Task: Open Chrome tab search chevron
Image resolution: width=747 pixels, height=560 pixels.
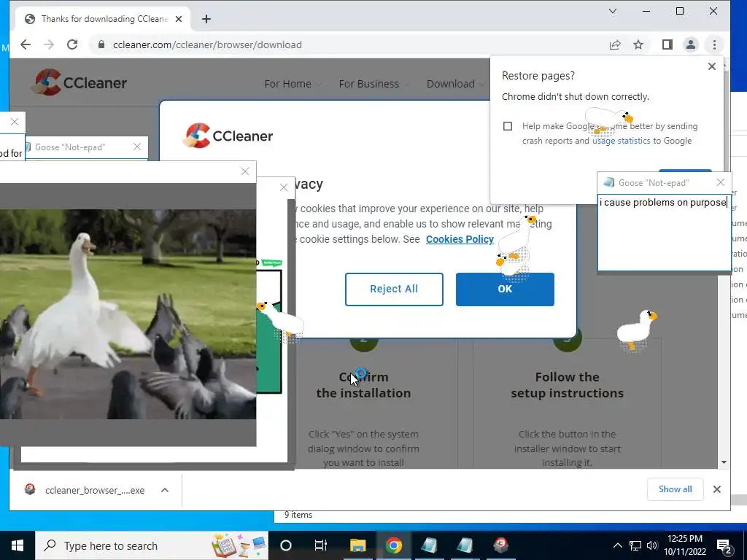Action: (x=613, y=11)
